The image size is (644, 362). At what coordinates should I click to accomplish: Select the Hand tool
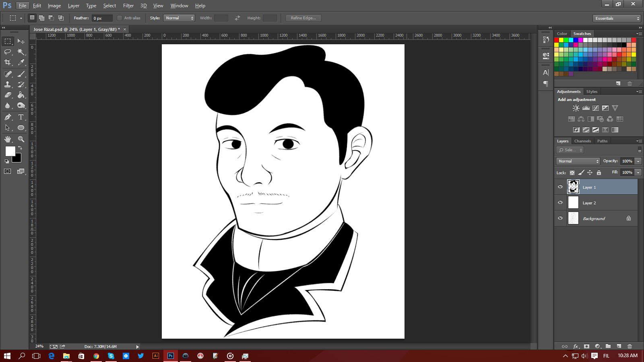[x=8, y=139]
